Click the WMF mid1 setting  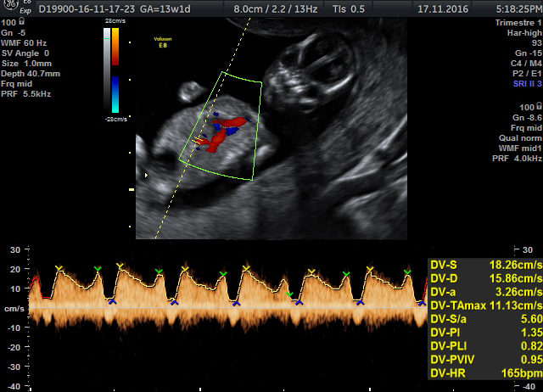pos(520,148)
